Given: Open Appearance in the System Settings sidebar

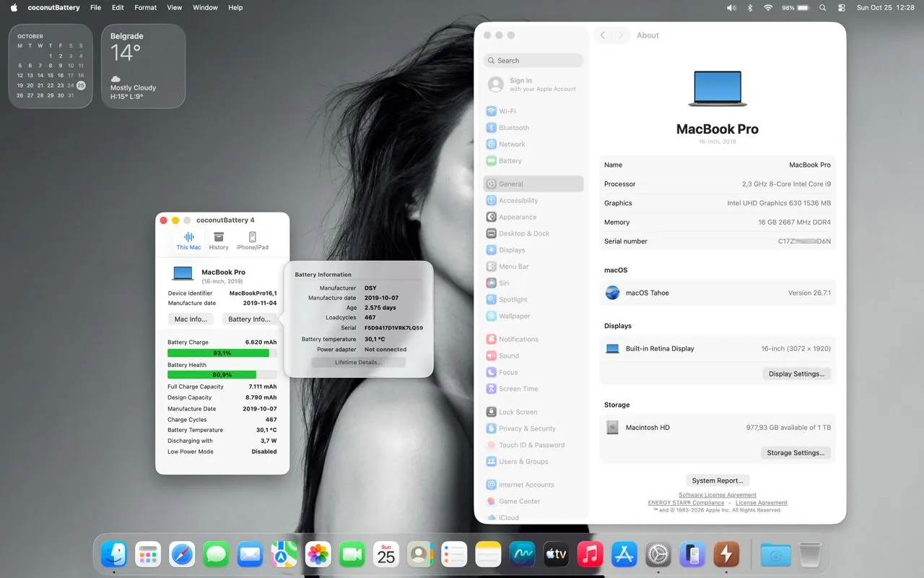Looking at the screenshot, I should [x=533, y=217].
